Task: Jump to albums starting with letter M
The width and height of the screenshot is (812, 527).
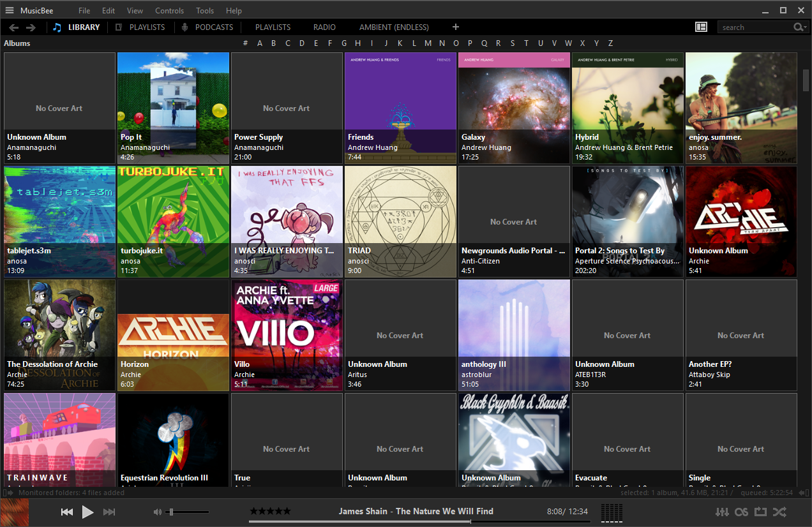Action: (428, 43)
